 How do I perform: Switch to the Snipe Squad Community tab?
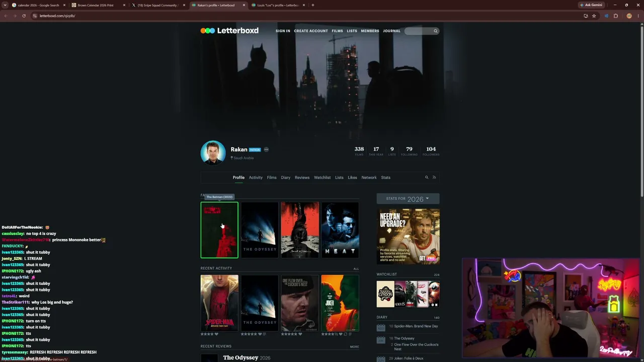click(157, 5)
